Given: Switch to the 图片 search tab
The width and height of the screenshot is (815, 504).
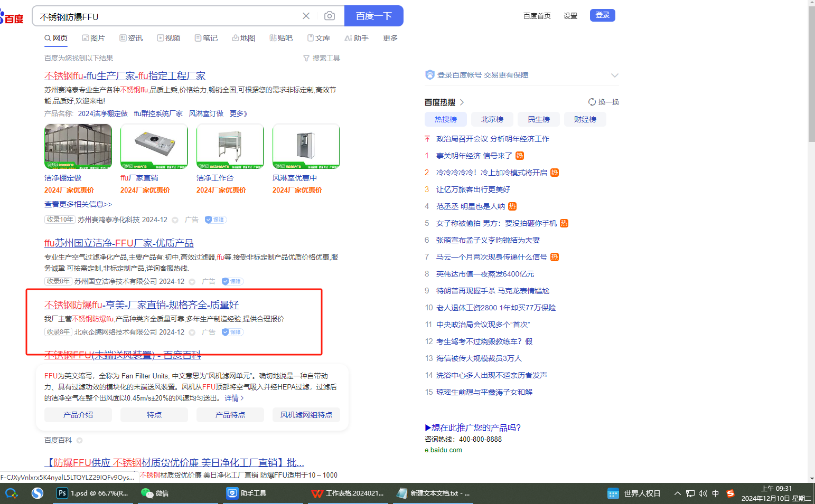Looking at the screenshot, I should [93, 38].
